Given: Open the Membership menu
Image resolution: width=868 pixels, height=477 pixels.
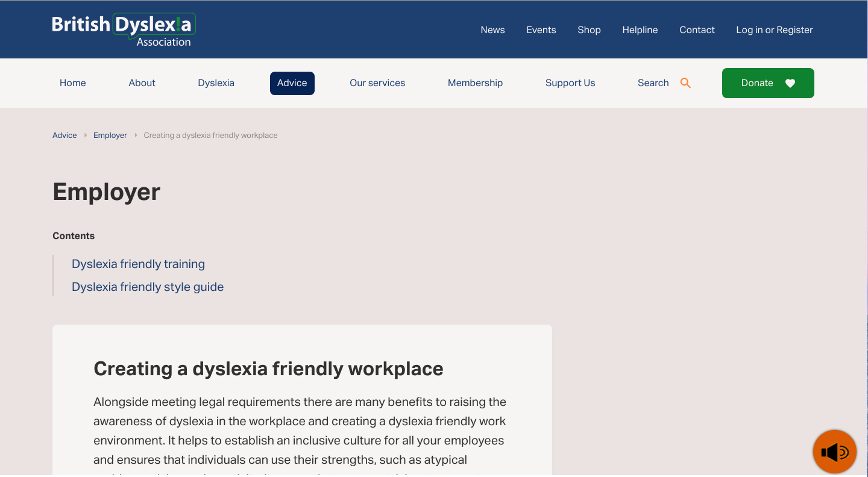Looking at the screenshot, I should 475,83.
